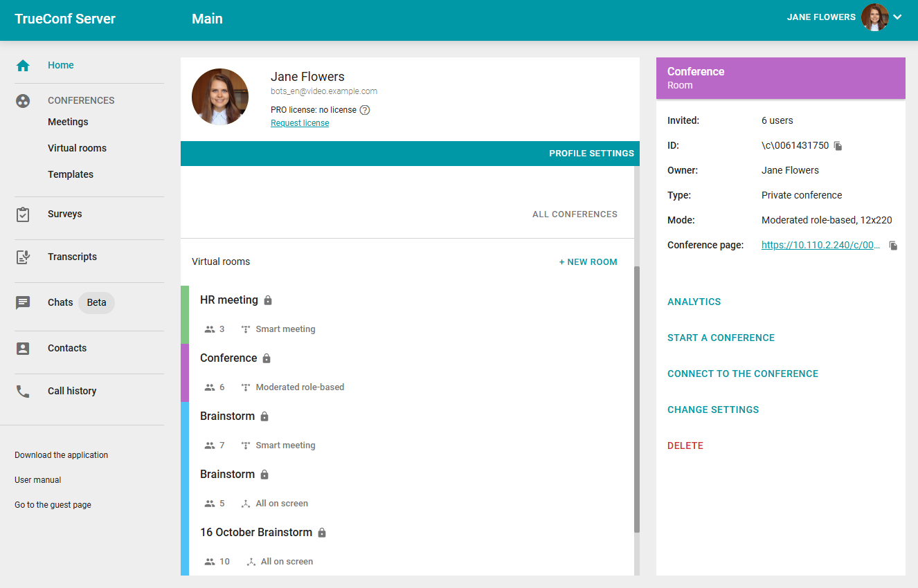
Task: Open Meetings in the sidebar
Action: point(68,122)
